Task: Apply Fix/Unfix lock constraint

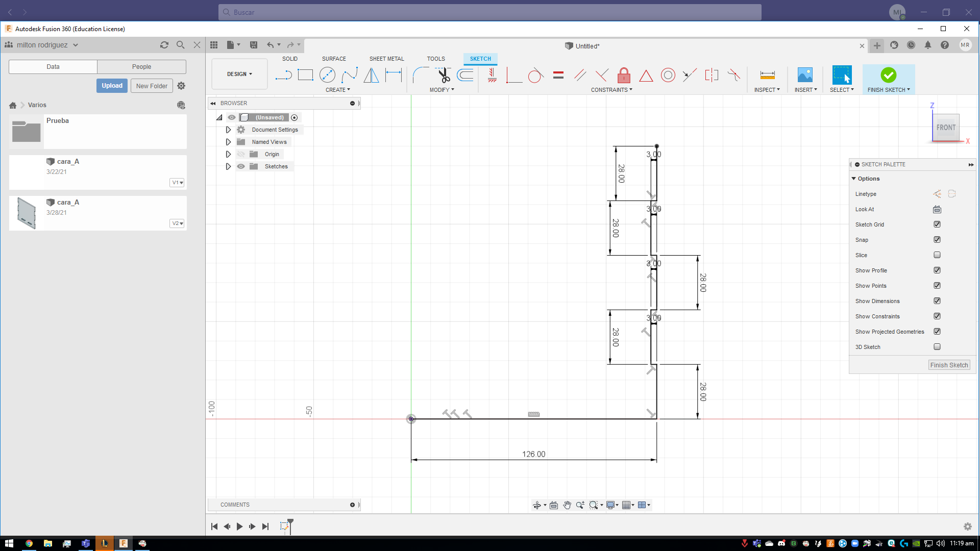Action: [x=624, y=76]
